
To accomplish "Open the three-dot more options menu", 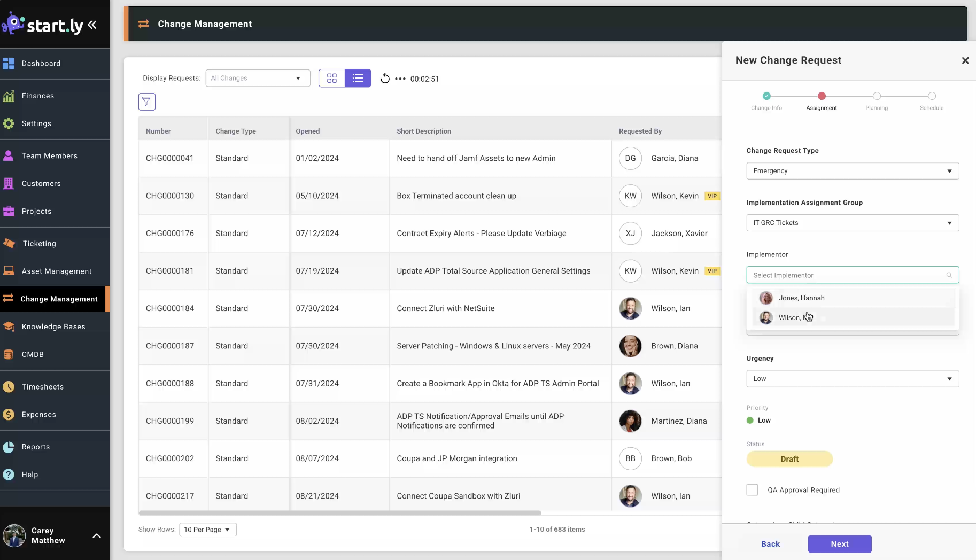I will point(400,79).
